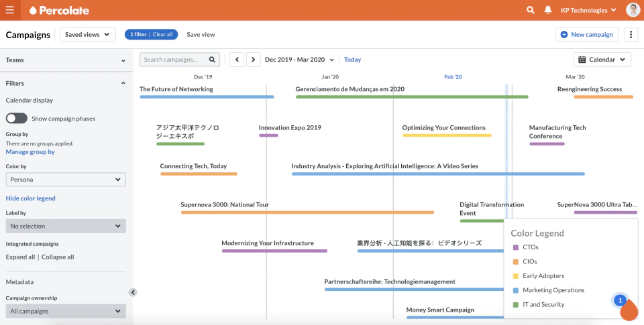Go to previous date range
This screenshot has height=325, width=644.
tap(237, 60)
